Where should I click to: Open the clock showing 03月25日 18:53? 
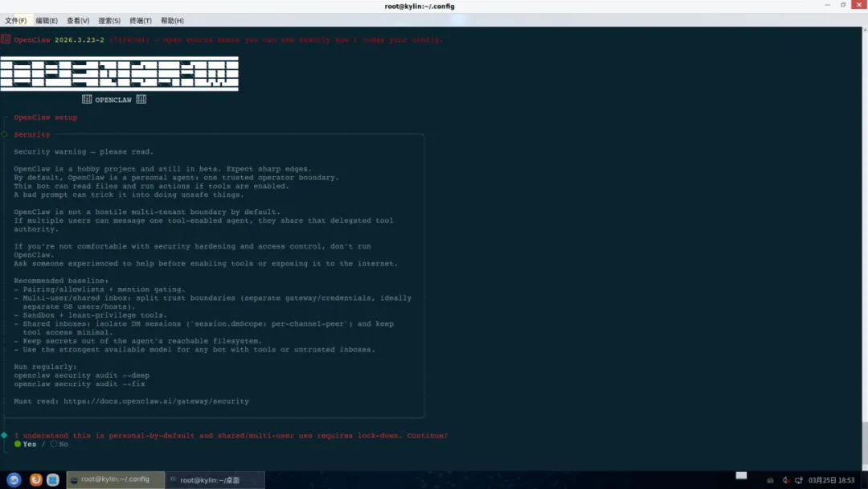click(832, 480)
